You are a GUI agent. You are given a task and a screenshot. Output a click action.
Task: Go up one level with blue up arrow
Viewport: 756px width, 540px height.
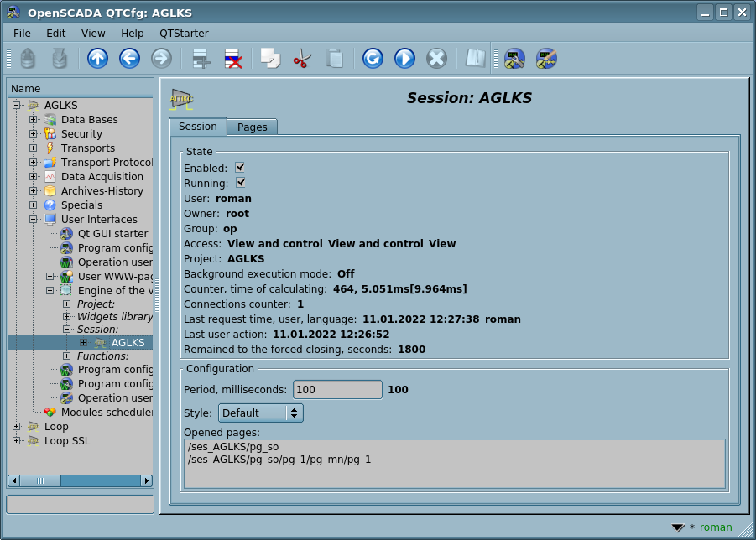pyautogui.click(x=97, y=59)
